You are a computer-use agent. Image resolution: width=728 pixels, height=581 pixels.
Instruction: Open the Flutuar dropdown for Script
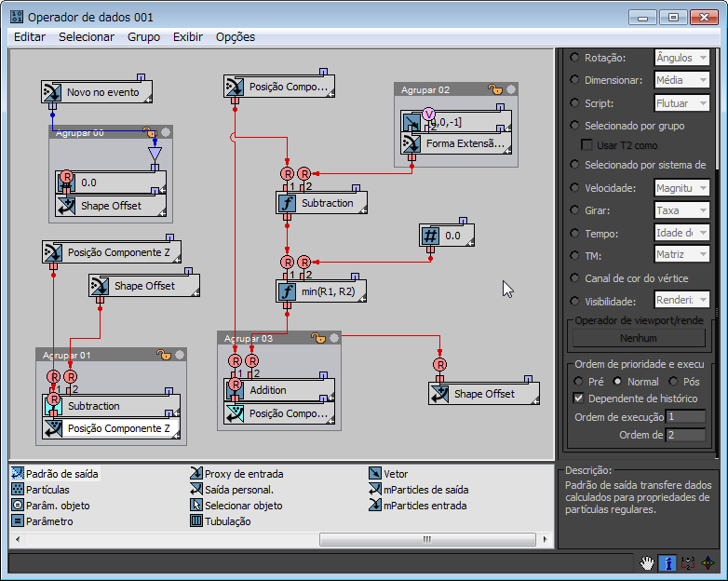coord(681,103)
